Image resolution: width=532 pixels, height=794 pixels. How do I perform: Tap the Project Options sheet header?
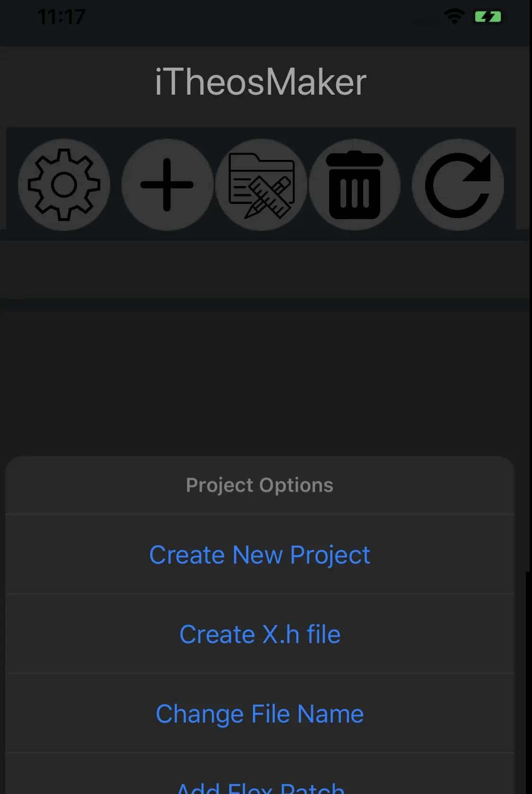click(x=260, y=485)
